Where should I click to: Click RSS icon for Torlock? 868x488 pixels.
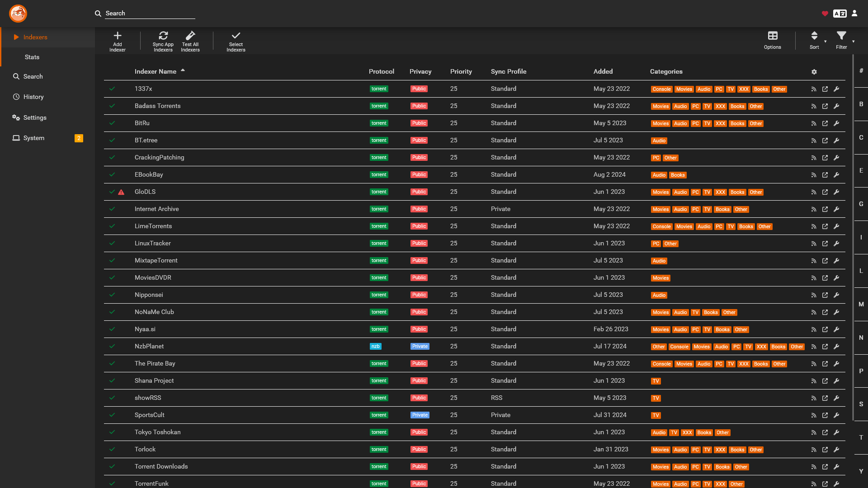pos(814,450)
